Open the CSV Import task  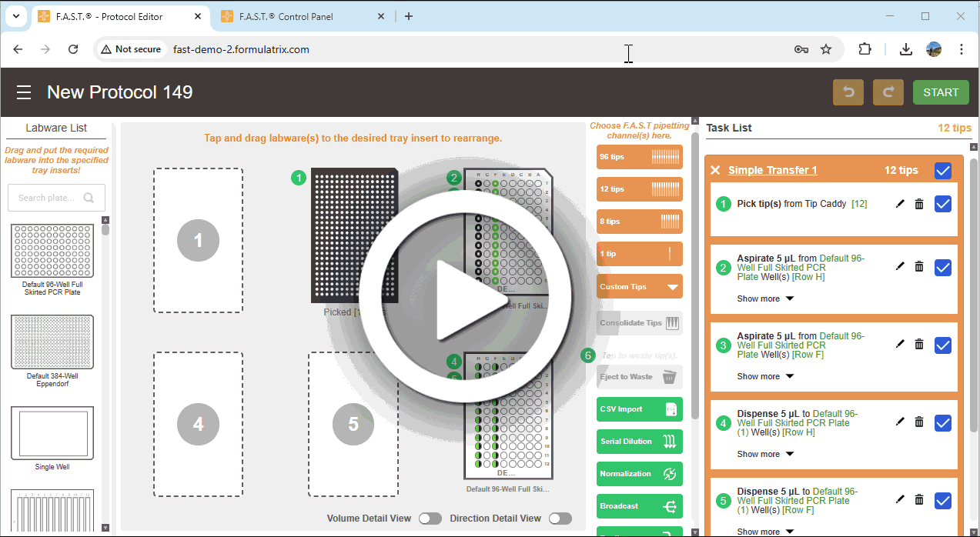pyautogui.click(x=640, y=409)
